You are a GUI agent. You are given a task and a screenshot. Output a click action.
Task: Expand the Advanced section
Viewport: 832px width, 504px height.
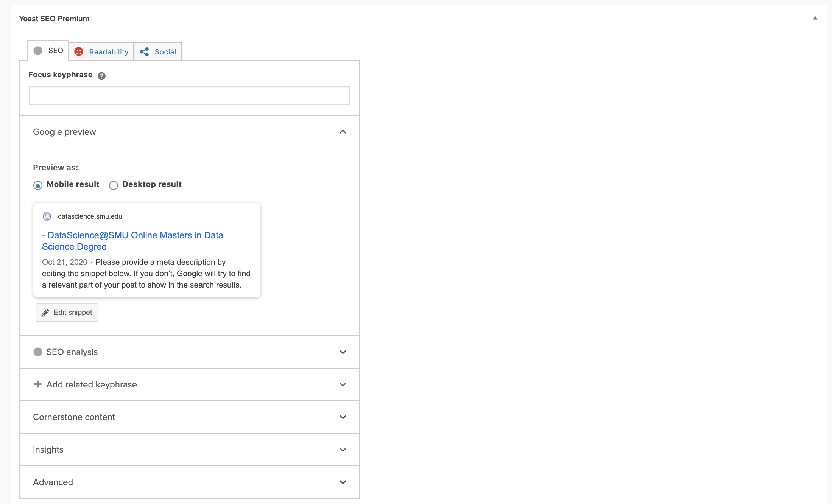[x=343, y=482]
